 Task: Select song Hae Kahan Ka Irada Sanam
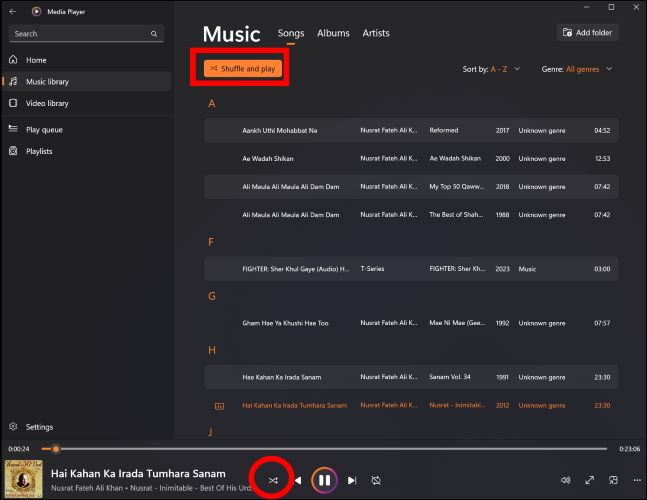point(411,377)
